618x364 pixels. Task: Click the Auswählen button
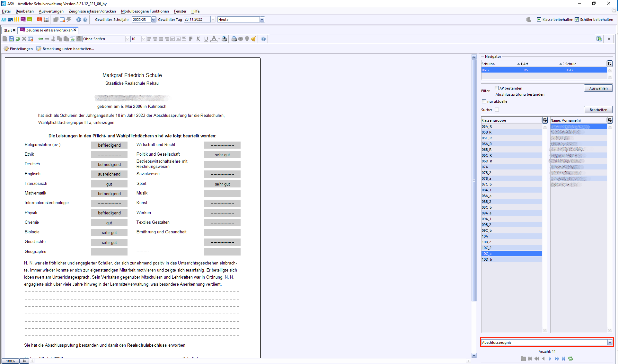pos(598,88)
